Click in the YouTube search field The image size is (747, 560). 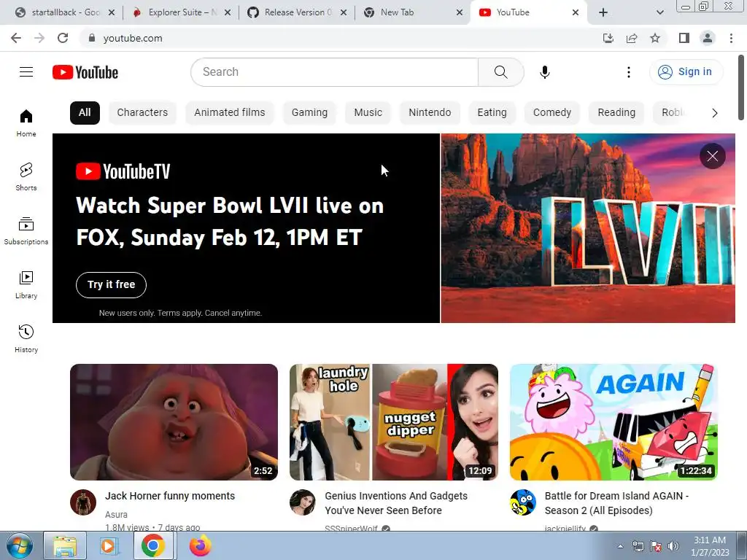point(334,72)
